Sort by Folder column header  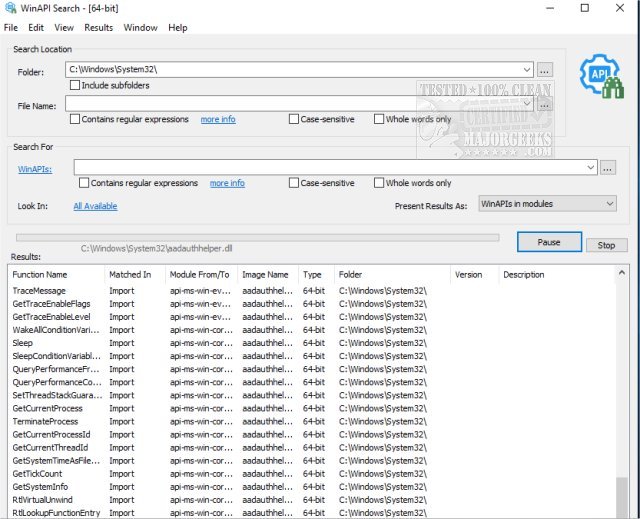(x=392, y=275)
